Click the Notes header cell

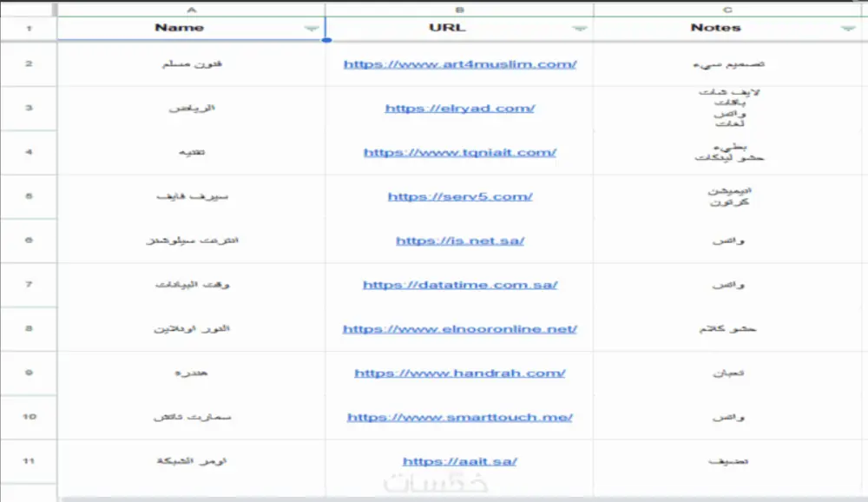pyautogui.click(x=728, y=29)
